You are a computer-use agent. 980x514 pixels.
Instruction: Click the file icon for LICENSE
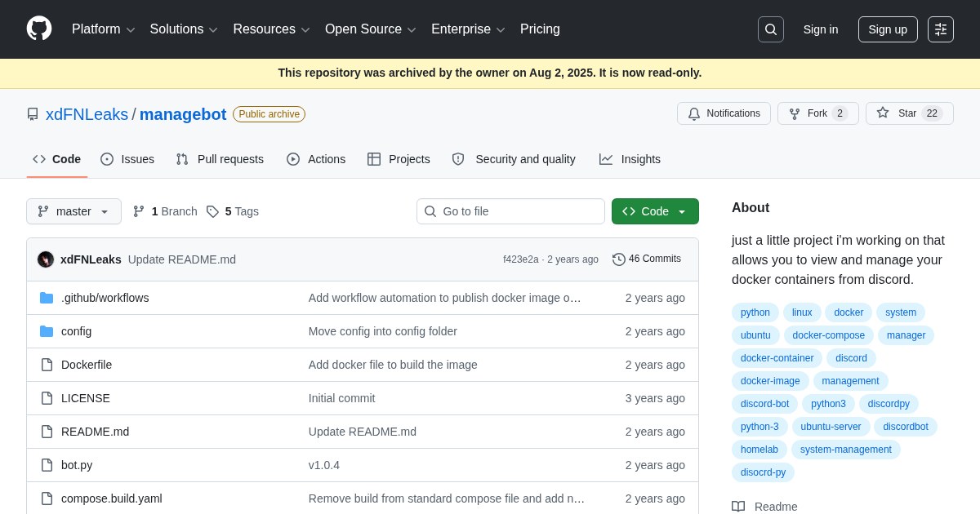pyautogui.click(x=47, y=398)
